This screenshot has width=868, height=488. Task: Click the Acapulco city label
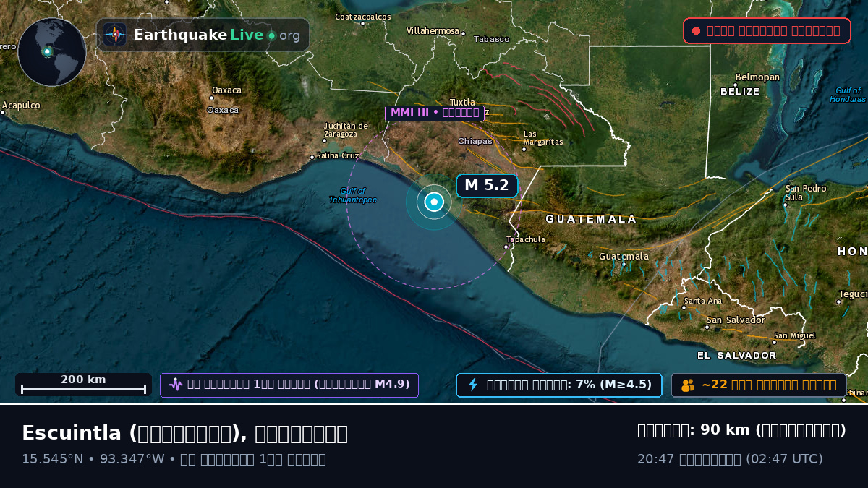coord(21,106)
